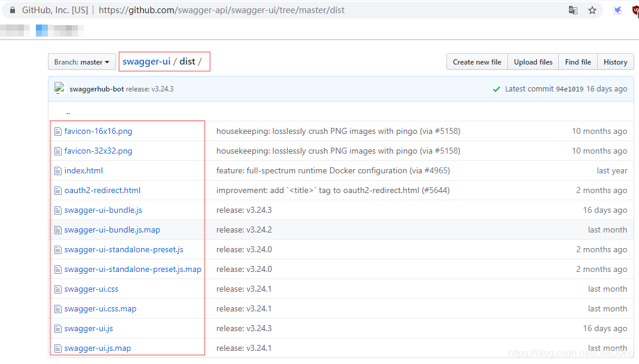Viewport: 639px width, 364px height.
Task: Click file icon beside swagger-ui.js.map
Action: [x=58, y=348]
